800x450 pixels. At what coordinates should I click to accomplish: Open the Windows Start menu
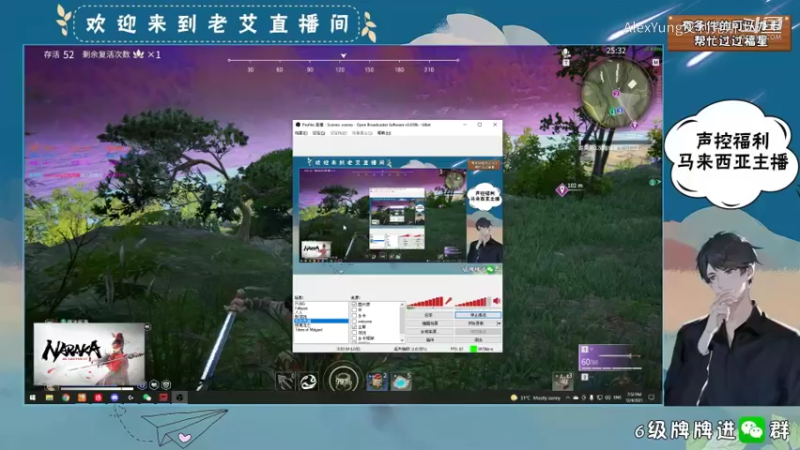tap(33, 397)
